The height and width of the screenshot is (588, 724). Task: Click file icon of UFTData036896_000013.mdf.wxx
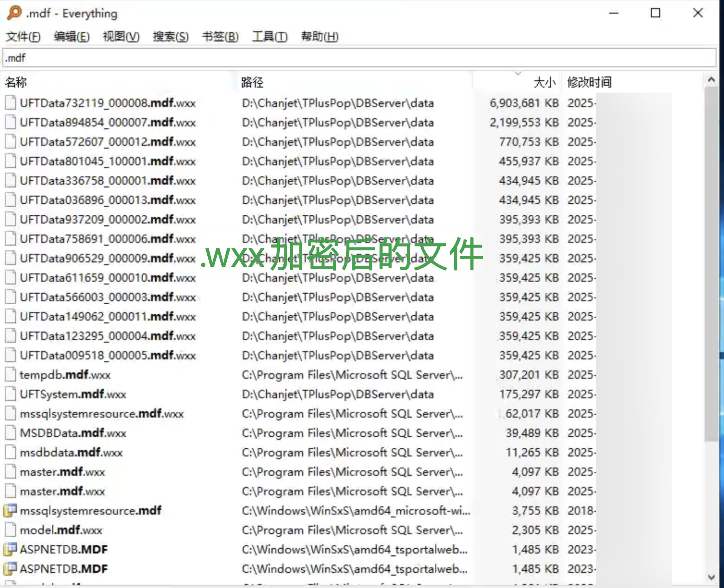[11, 200]
